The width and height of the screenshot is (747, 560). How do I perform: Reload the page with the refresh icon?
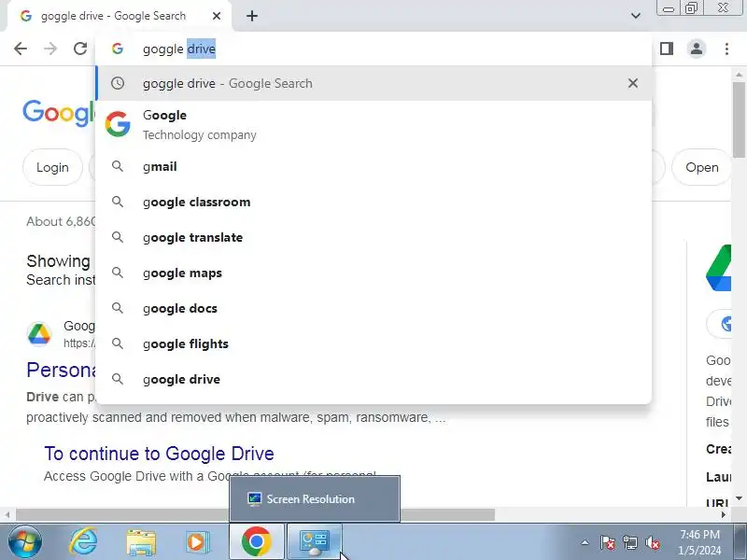[80, 49]
